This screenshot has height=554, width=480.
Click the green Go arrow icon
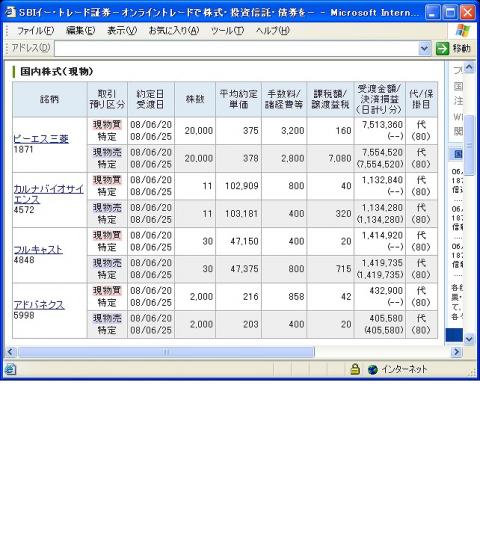[x=442, y=48]
